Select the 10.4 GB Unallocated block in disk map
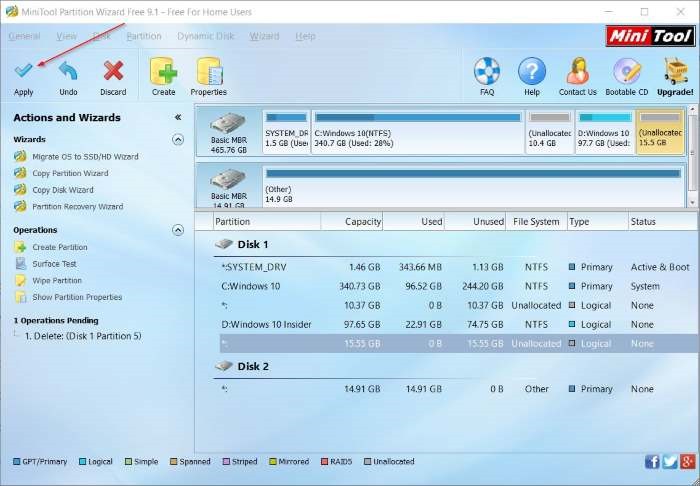 coord(550,132)
